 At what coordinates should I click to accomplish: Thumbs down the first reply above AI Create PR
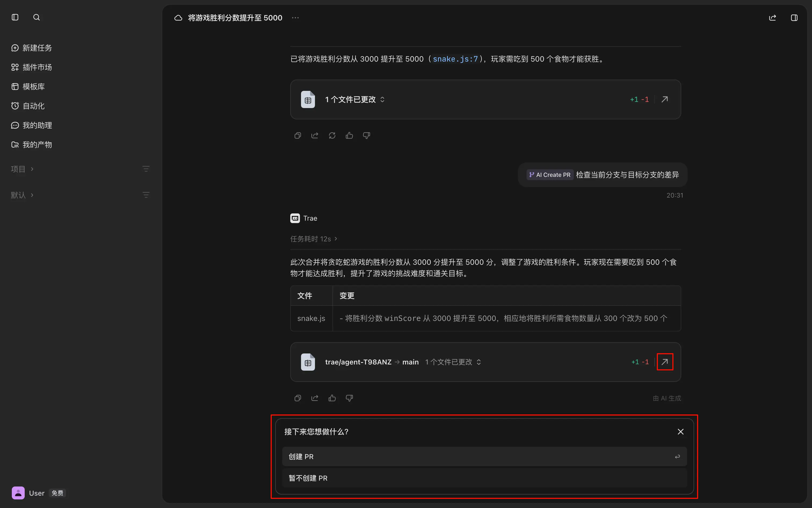(367, 135)
